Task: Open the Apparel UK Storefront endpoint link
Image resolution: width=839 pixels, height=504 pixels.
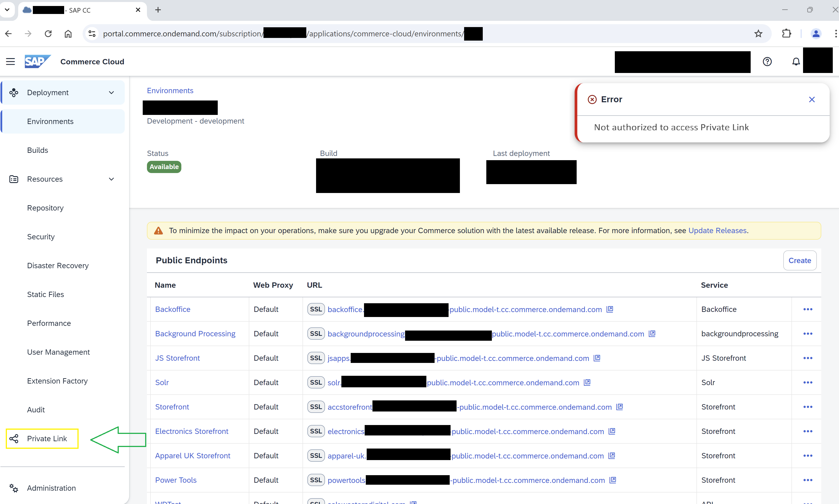Action: [193, 456]
